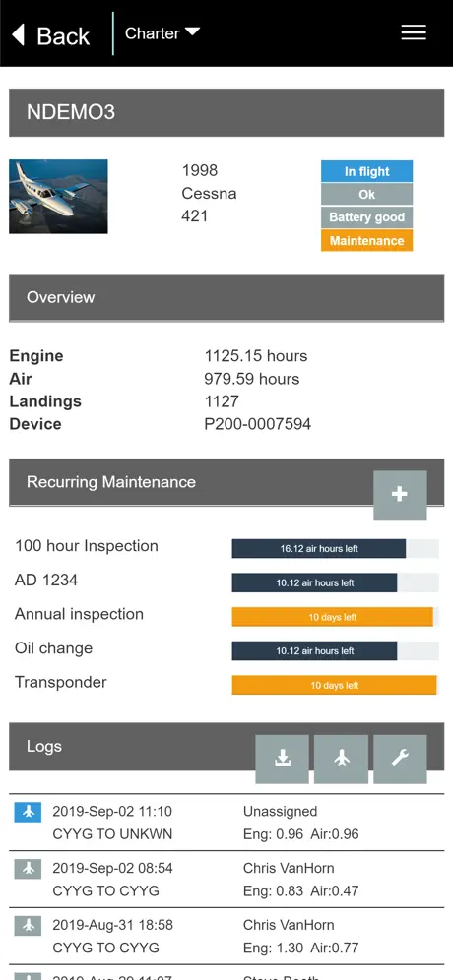This screenshot has height=980, width=453.
Task: Click the 1998 model year text
Action: (200, 170)
